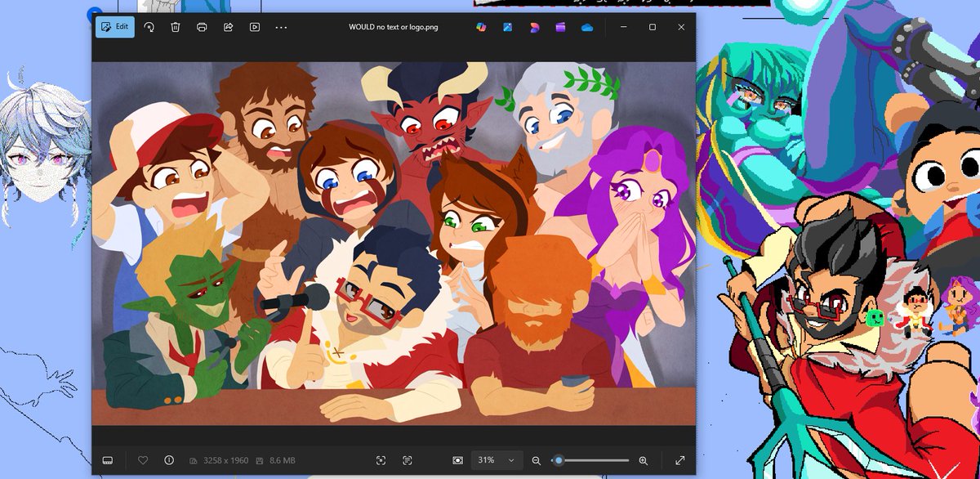Toggle the filmstrip view icon

coord(107,460)
